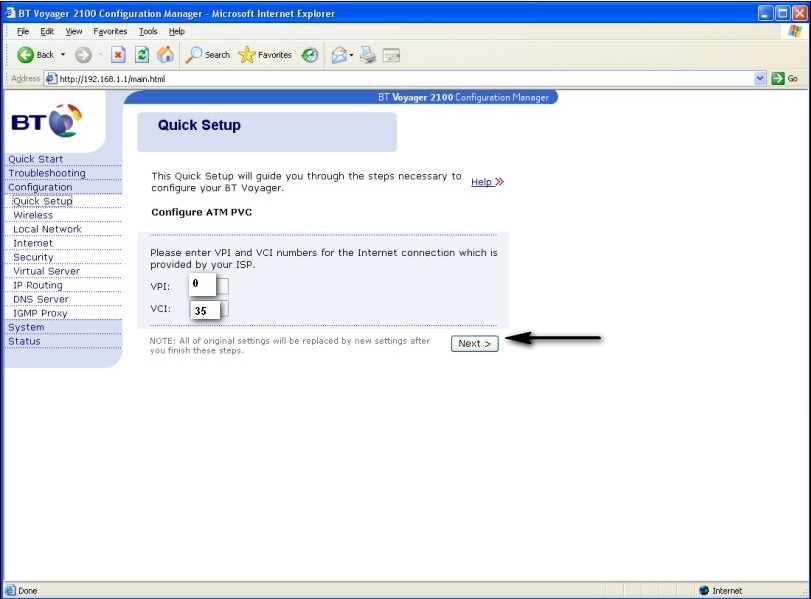
Task: Click the Mail envelope toolbar icon
Action: point(339,55)
